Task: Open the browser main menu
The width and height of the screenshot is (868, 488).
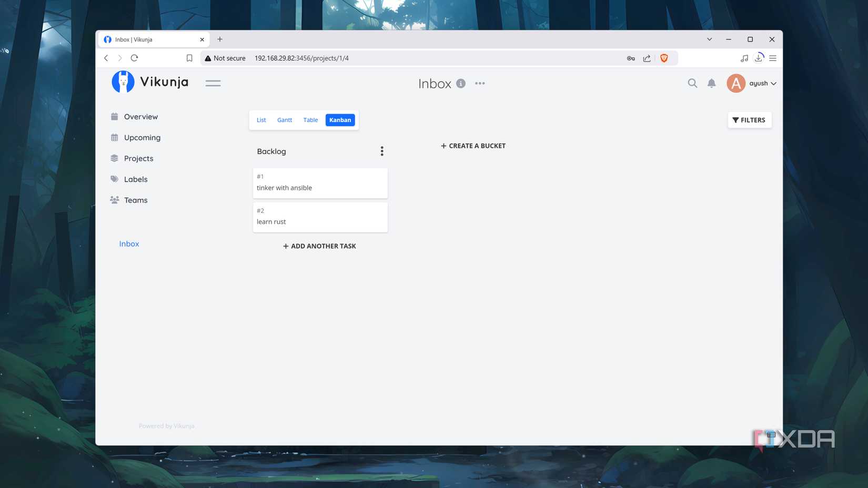Action: (773, 58)
